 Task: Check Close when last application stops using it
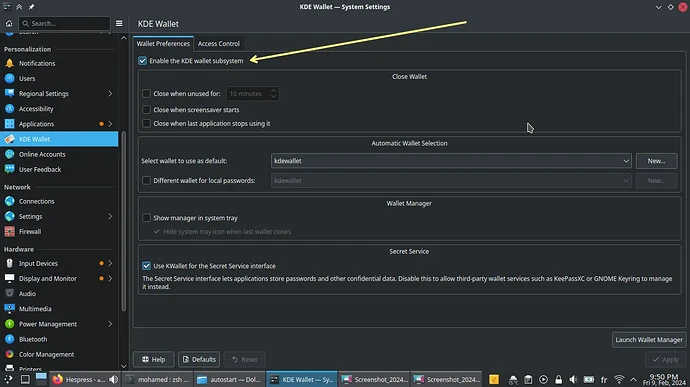pyautogui.click(x=147, y=124)
